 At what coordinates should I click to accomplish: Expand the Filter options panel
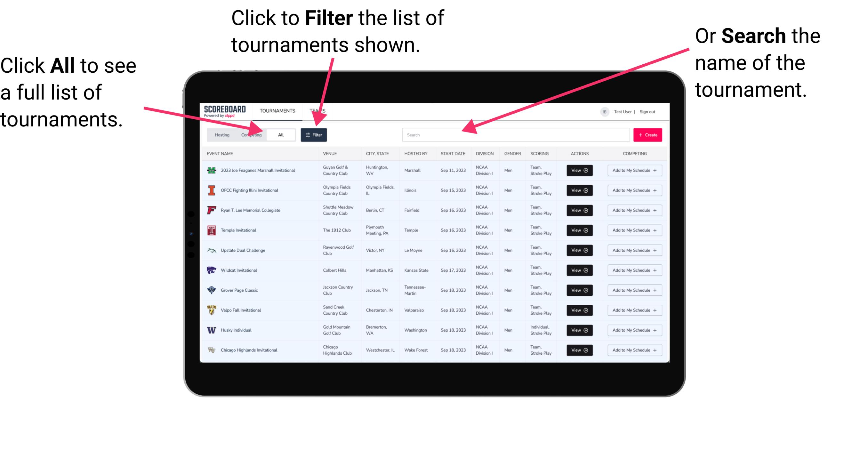point(314,134)
